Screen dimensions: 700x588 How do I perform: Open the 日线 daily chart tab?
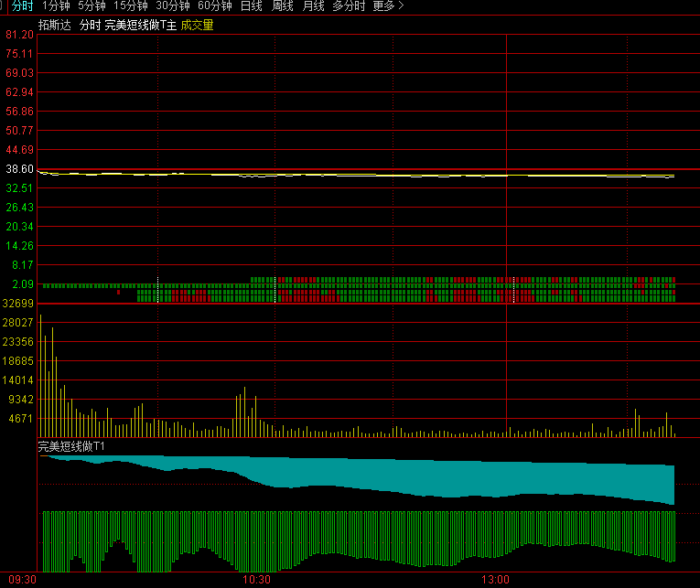[251, 6]
